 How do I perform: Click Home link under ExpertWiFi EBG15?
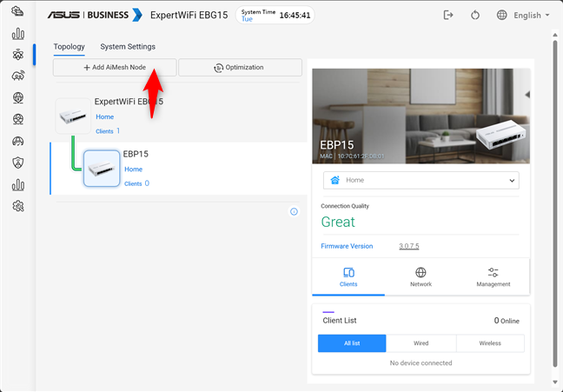pyautogui.click(x=104, y=116)
